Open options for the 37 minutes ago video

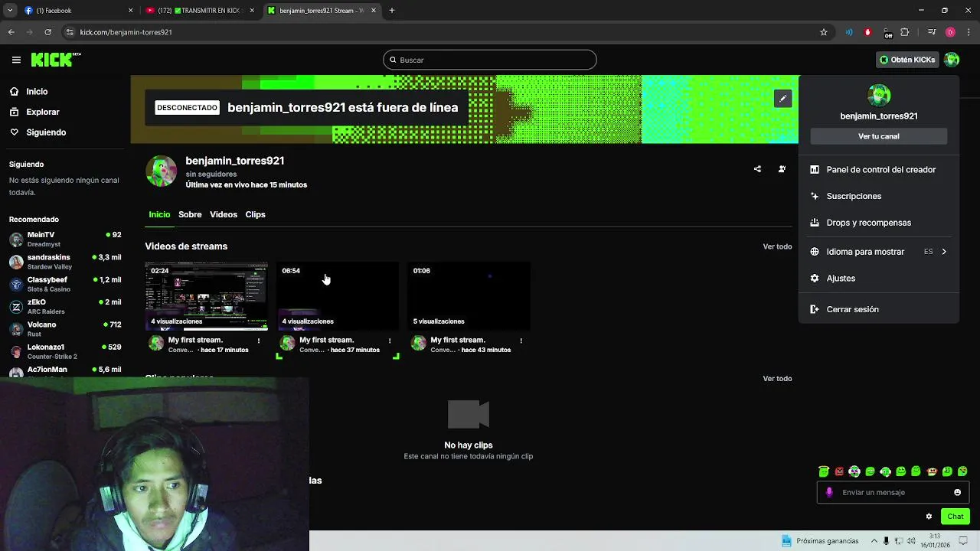[x=390, y=341]
